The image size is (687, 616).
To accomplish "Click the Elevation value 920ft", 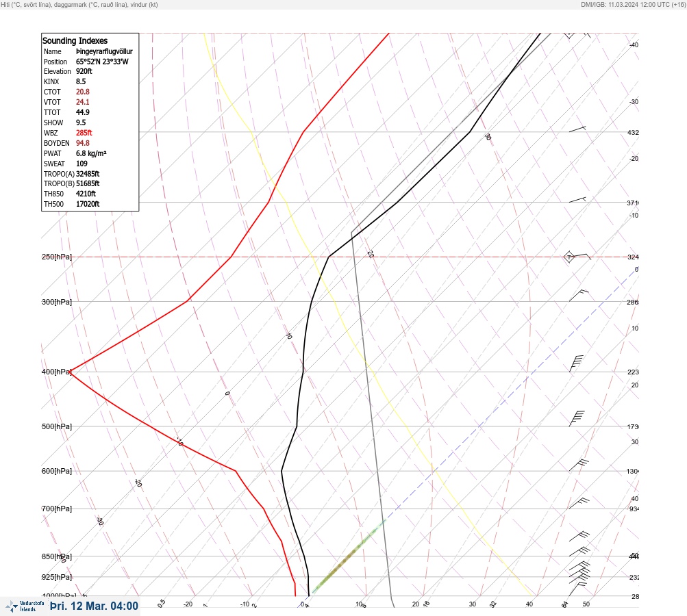I will (x=84, y=71).
